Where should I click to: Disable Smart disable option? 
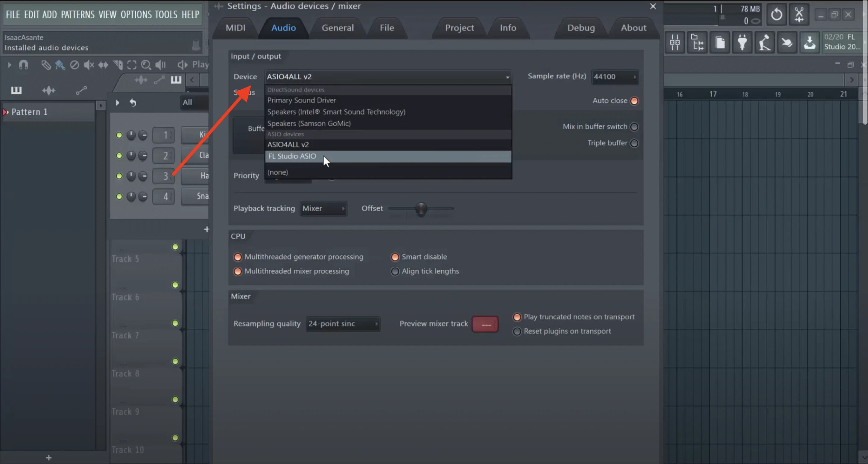(395, 257)
